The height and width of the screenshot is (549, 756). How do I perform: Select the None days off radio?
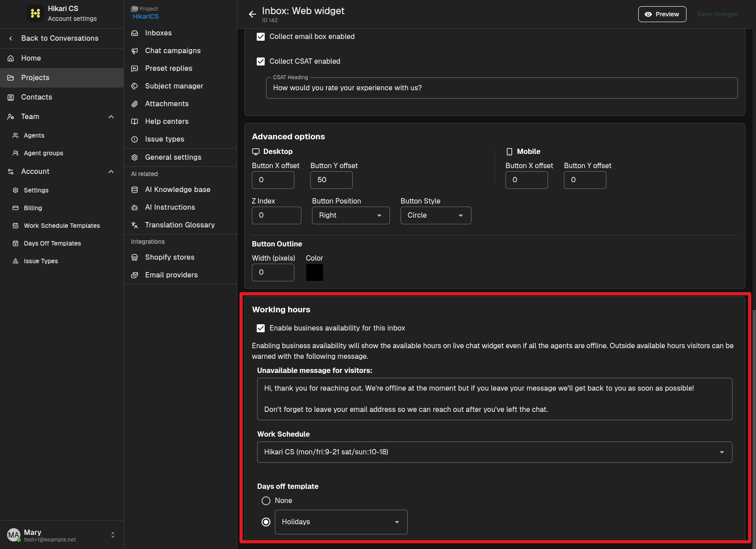(266, 501)
